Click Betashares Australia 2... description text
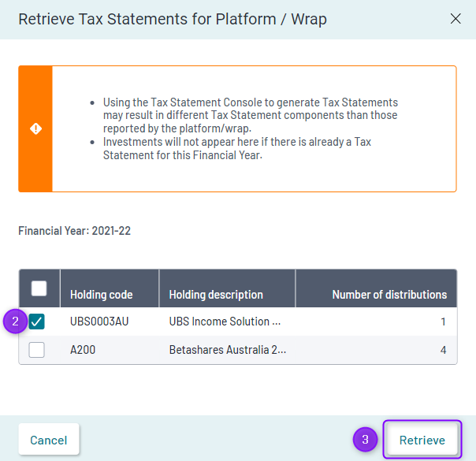 228,350
